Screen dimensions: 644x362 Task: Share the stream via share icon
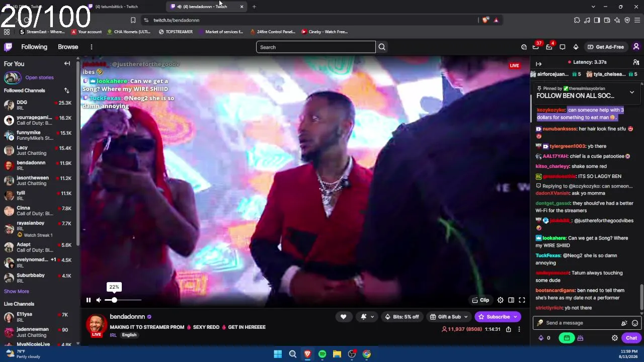tap(508, 329)
